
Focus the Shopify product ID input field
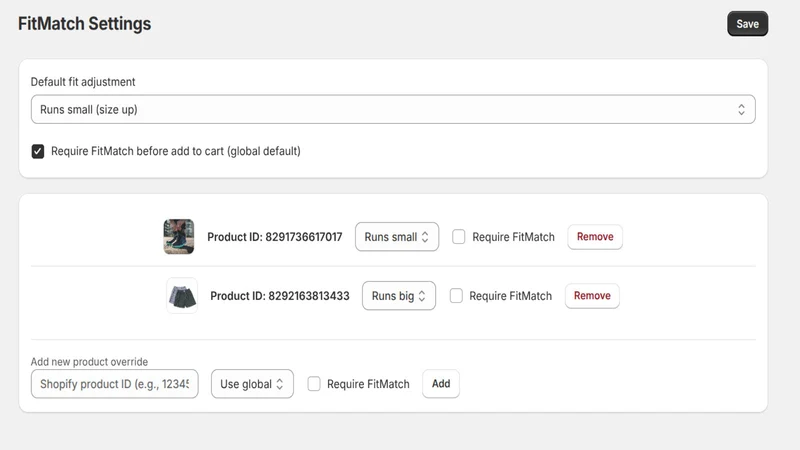[114, 384]
